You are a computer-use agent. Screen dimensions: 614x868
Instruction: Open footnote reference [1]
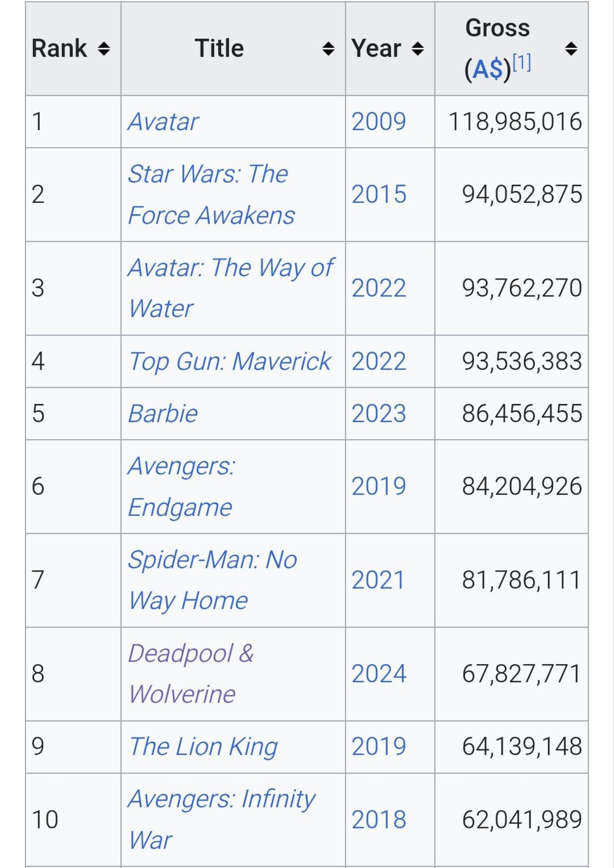(522, 62)
